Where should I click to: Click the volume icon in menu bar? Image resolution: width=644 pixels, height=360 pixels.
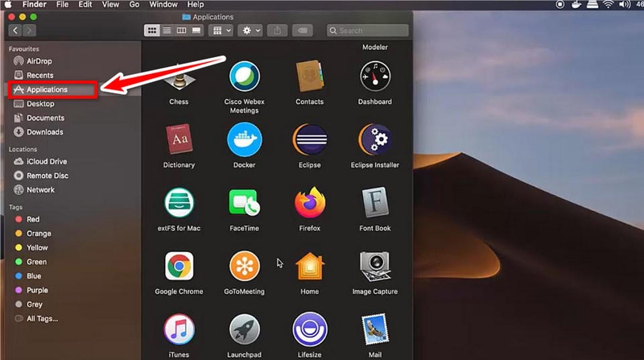coord(625,5)
